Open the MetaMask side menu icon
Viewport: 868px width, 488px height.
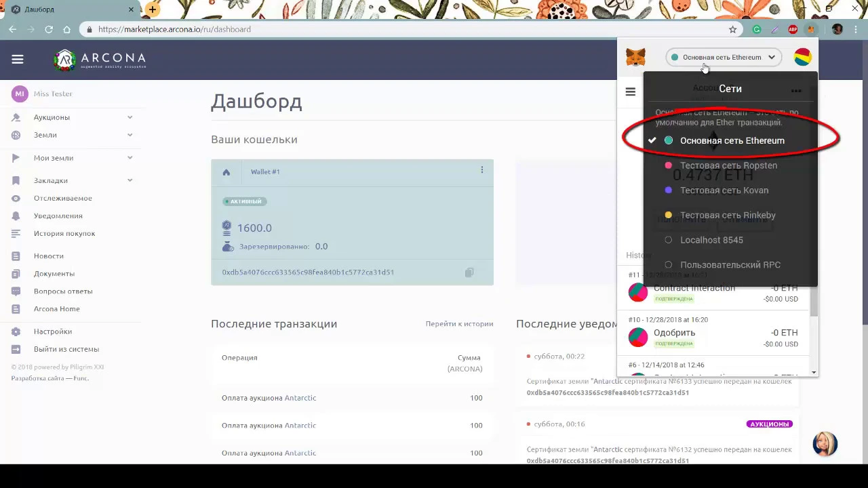coord(631,92)
